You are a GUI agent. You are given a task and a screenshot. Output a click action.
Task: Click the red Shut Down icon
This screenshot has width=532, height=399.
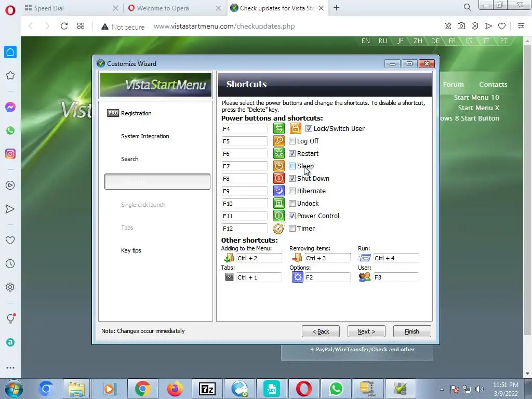click(279, 179)
